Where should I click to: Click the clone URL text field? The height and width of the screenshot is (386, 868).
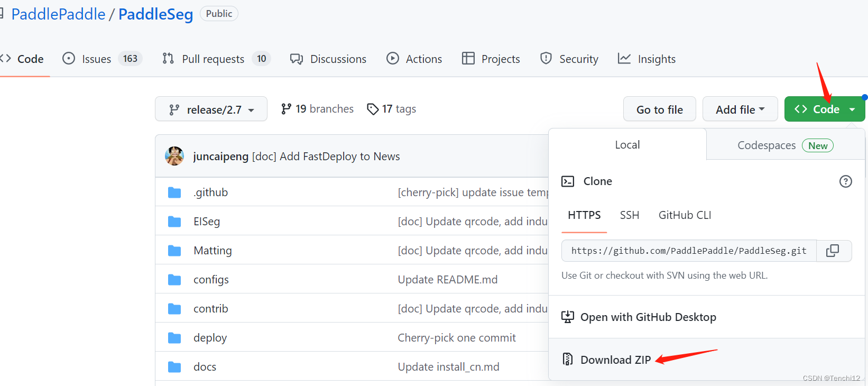click(689, 251)
